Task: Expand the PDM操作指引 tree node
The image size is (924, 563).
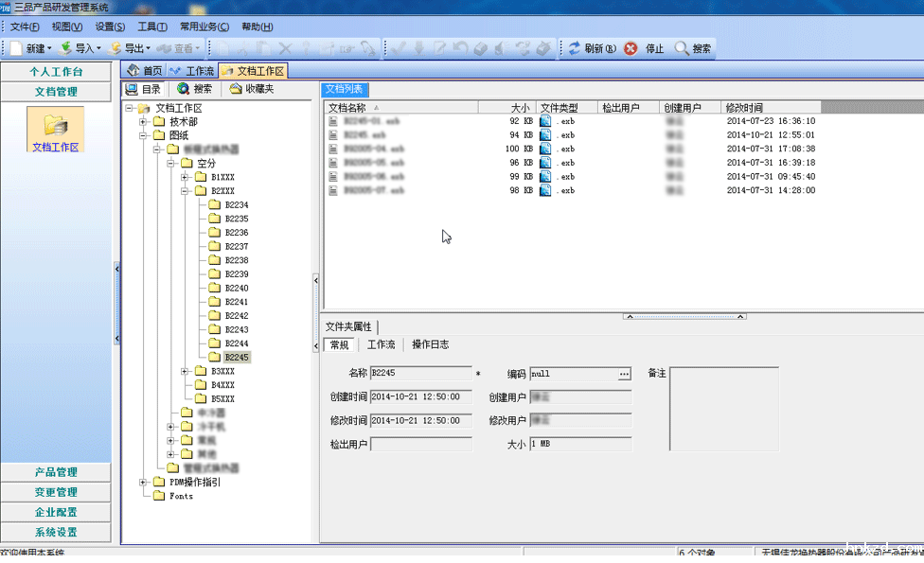Action: coord(144,483)
